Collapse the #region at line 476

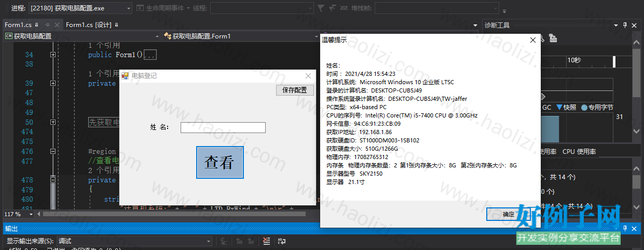click(53, 151)
